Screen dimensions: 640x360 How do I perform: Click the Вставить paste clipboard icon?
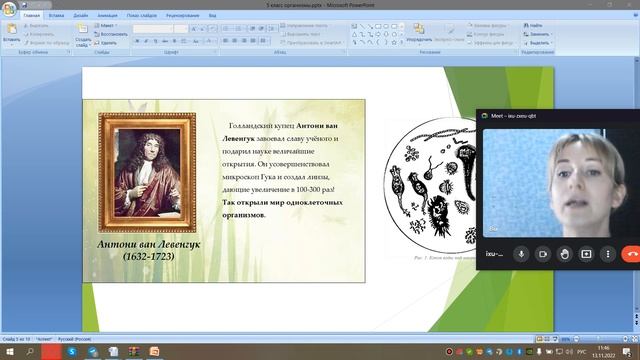click(11, 29)
